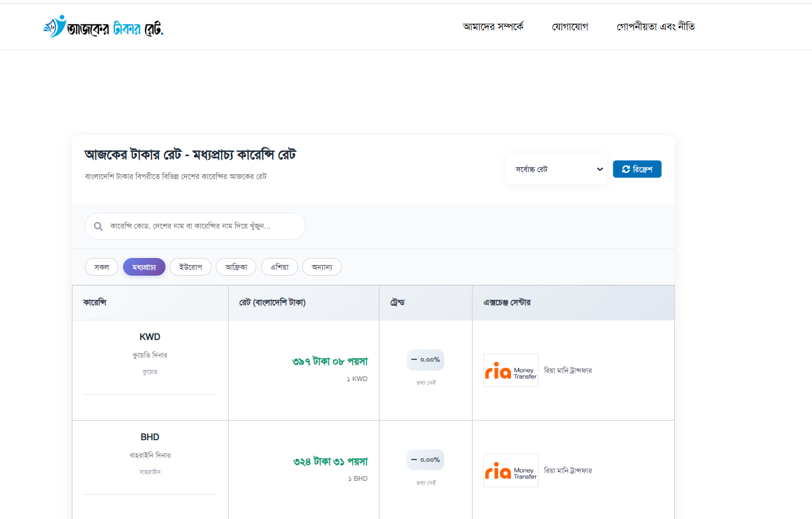The image size is (812, 519).
Task: Click the 0.00% trend badge in KWD row
Action: click(425, 359)
